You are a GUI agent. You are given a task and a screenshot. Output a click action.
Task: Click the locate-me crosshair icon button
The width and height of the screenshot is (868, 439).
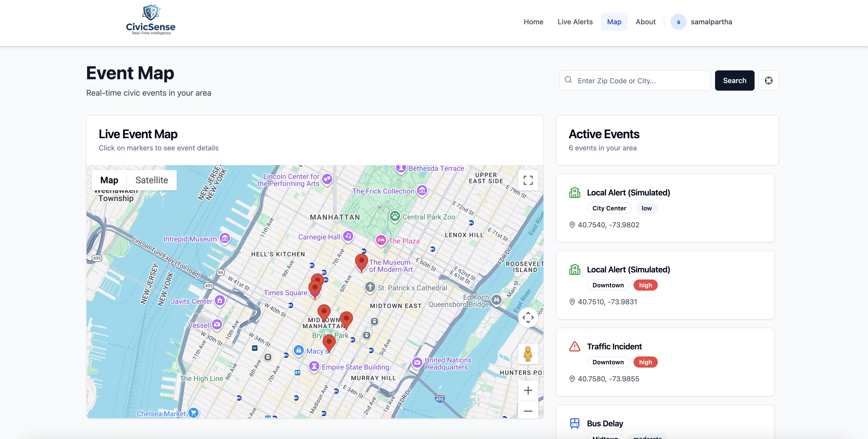[768, 81]
